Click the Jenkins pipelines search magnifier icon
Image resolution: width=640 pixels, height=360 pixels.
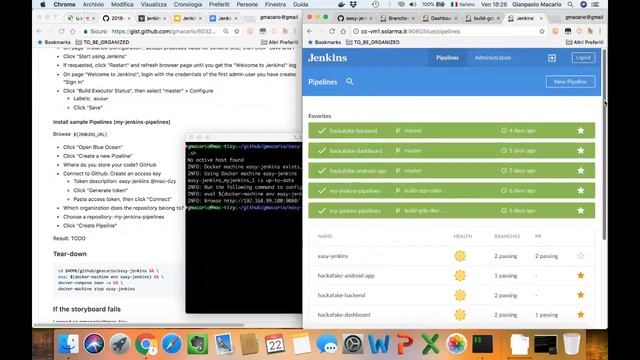350,82
